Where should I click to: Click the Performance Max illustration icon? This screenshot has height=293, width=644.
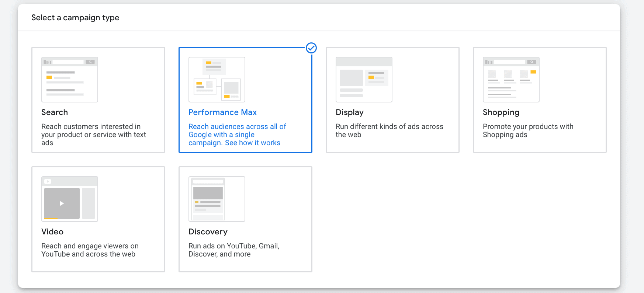click(x=217, y=80)
